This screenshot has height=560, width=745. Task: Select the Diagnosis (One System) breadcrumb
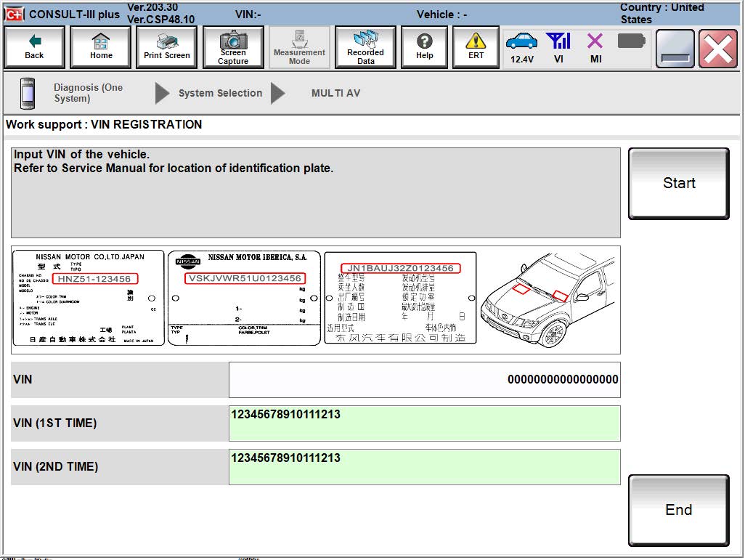[x=89, y=93]
